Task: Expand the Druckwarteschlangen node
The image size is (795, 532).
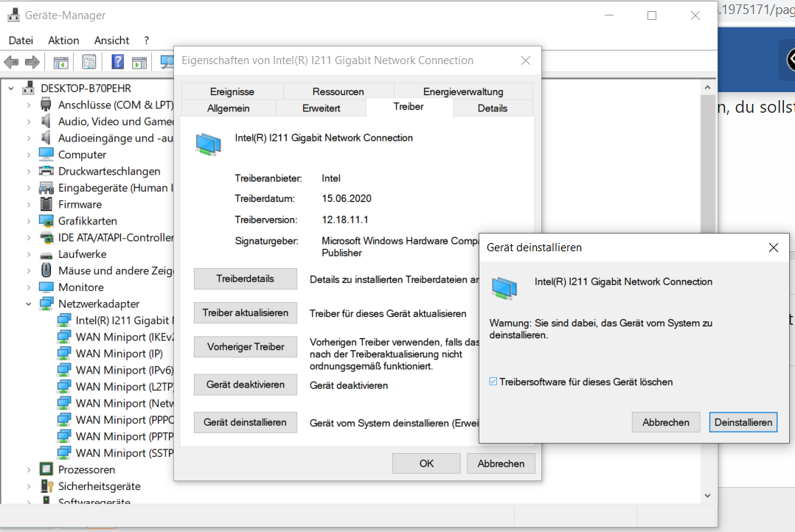Action: 28,171
